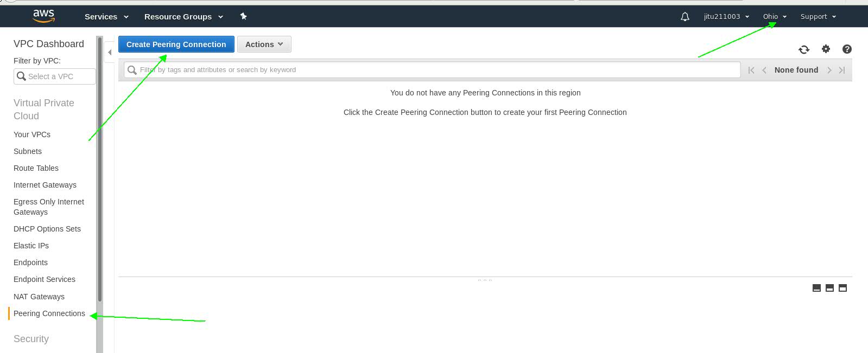Open Endpoint Services page

pos(45,279)
